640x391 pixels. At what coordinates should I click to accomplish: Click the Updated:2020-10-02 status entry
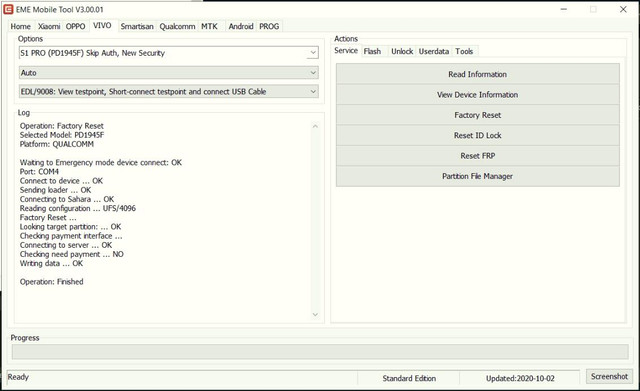coord(520,378)
